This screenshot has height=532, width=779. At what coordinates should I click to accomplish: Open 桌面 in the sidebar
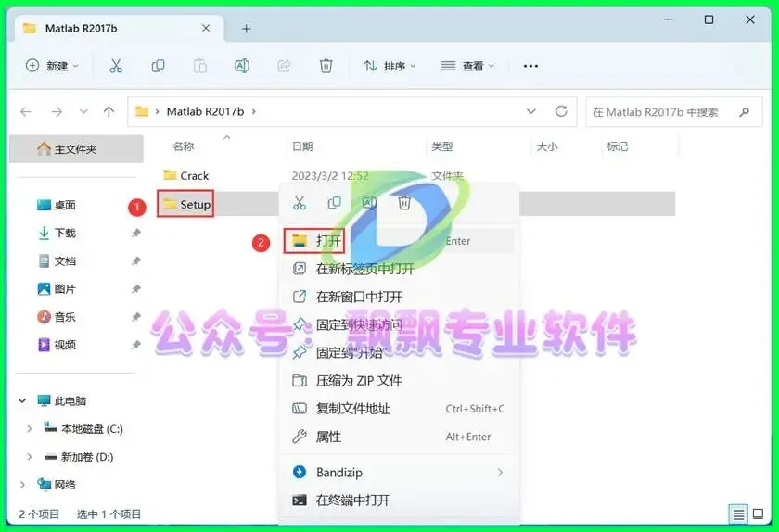pyautogui.click(x=57, y=205)
